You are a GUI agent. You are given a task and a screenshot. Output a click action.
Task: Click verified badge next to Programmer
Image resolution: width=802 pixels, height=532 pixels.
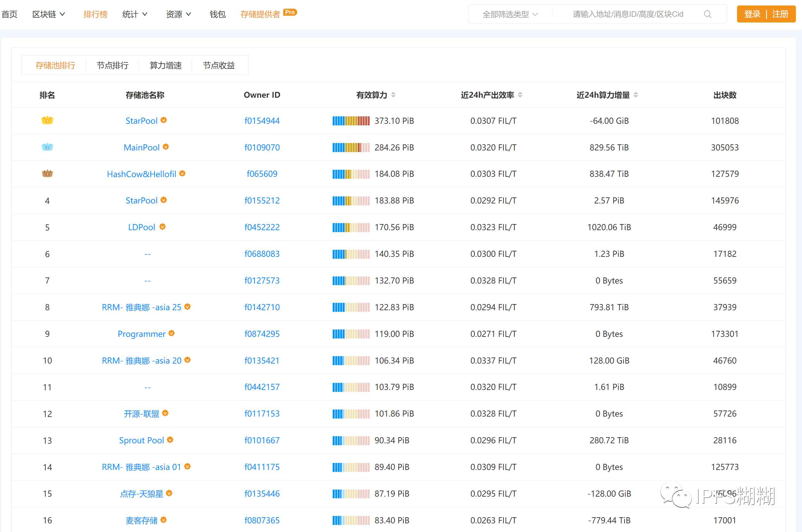[172, 333]
